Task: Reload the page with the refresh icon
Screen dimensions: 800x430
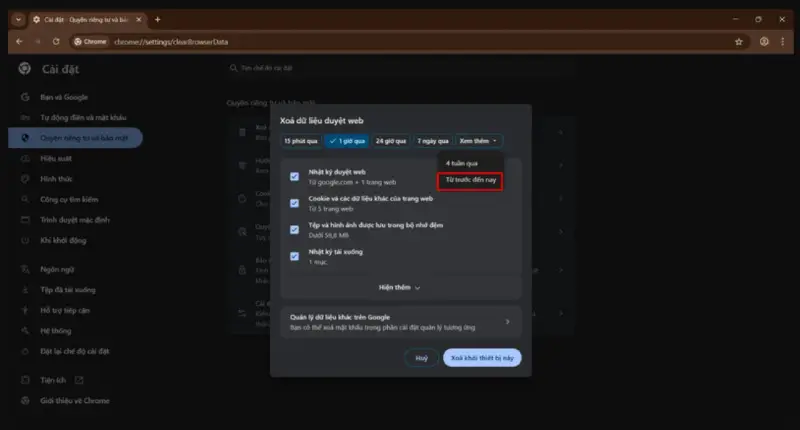Action: (x=56, y=41)
